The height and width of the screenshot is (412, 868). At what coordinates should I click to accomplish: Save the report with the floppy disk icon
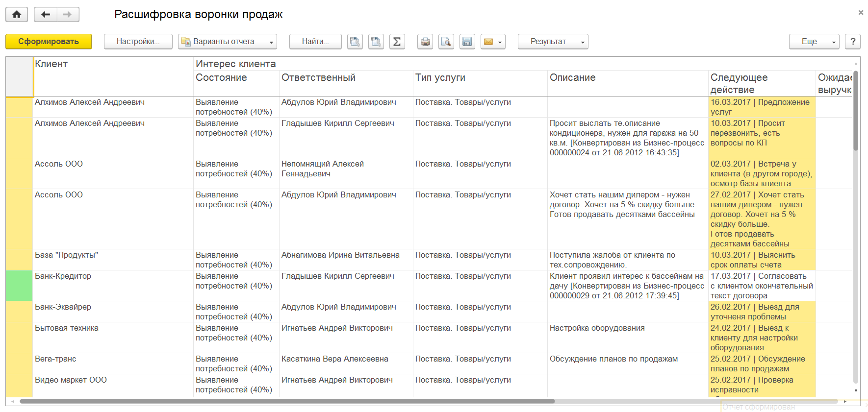click(467, 42)
